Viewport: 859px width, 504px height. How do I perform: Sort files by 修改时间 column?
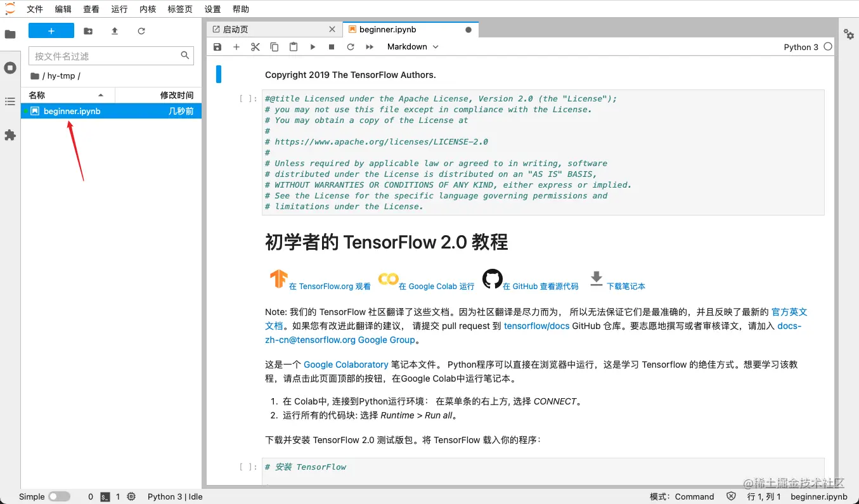pos(158,95)
